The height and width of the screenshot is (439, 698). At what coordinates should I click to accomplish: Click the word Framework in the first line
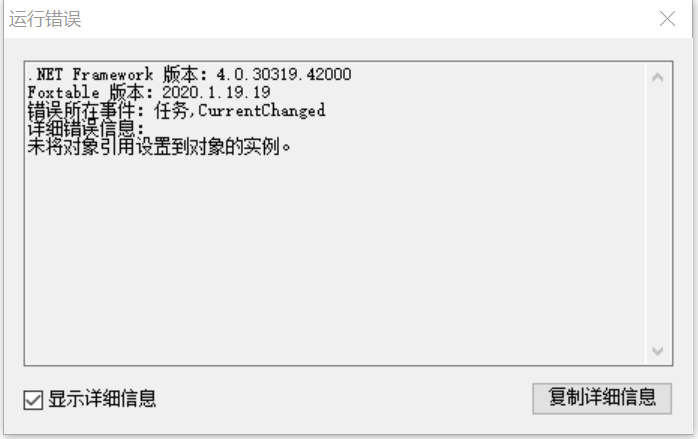tap(113, 74)
